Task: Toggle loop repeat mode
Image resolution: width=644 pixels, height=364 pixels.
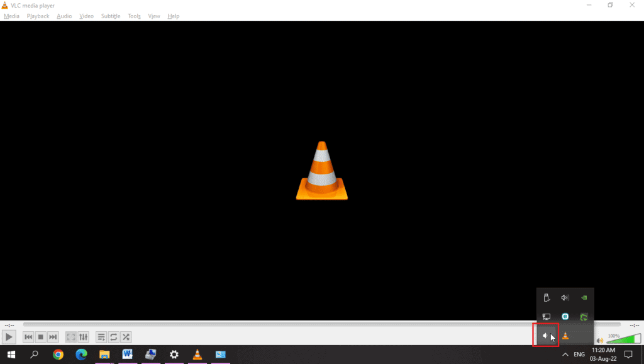Action: coord(114,337)
